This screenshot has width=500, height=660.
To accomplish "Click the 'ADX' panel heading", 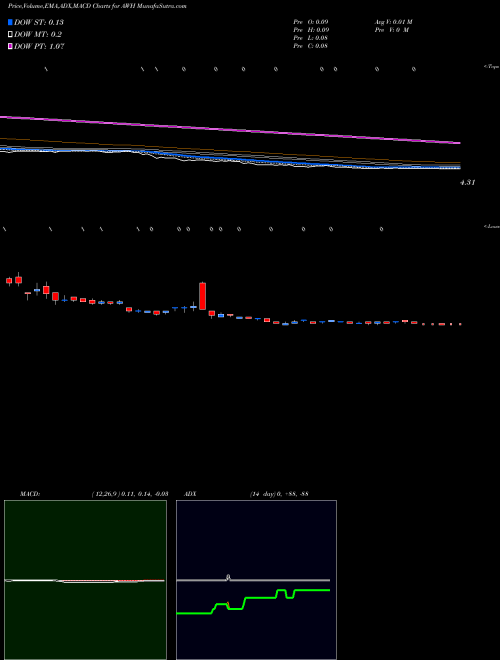I will [x=191, y=494].
